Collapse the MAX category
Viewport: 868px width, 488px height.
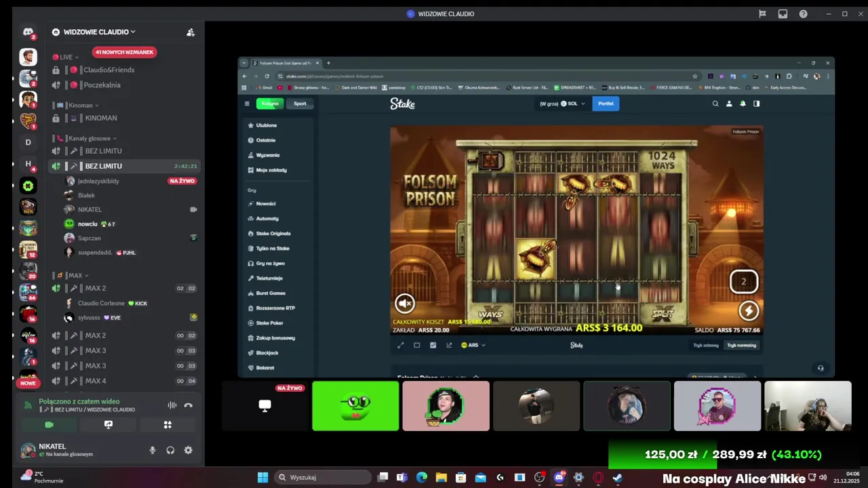coord(73,275)
